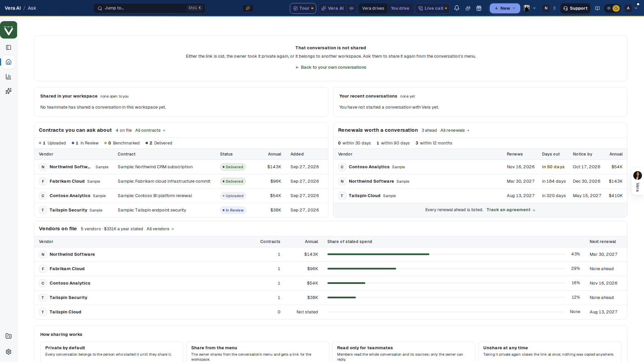644x362 pixels.
Task: Toggle the Tour button
Action: 303,8
